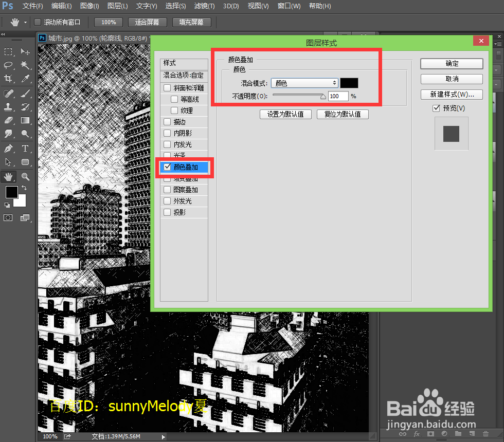Check the 纹理 option
Image resolution: width=504 pixels, height=442 pixels.
[x=174, y=110]
